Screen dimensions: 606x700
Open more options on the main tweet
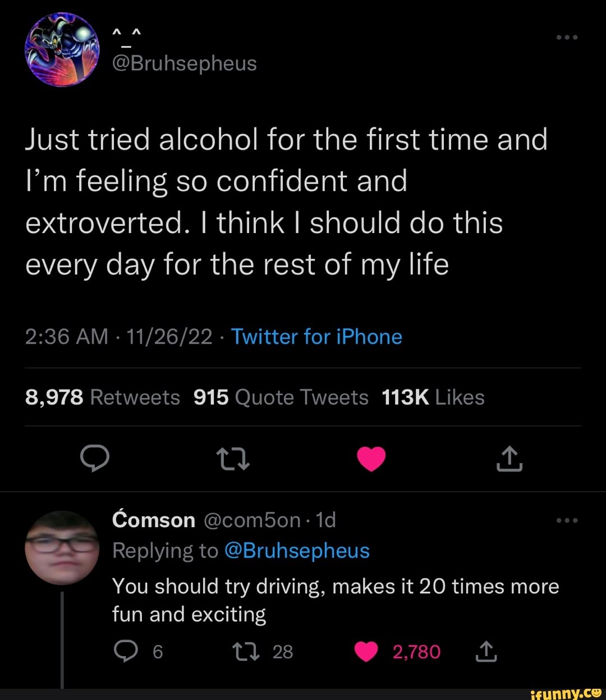(567, 38)
